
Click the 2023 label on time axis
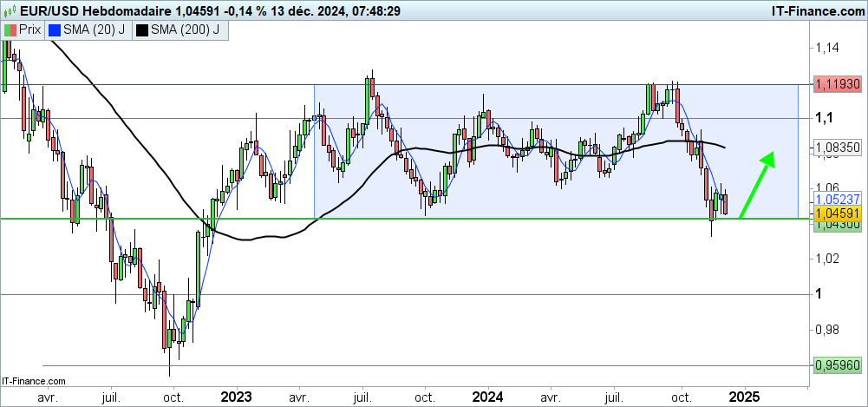point(236,397)
